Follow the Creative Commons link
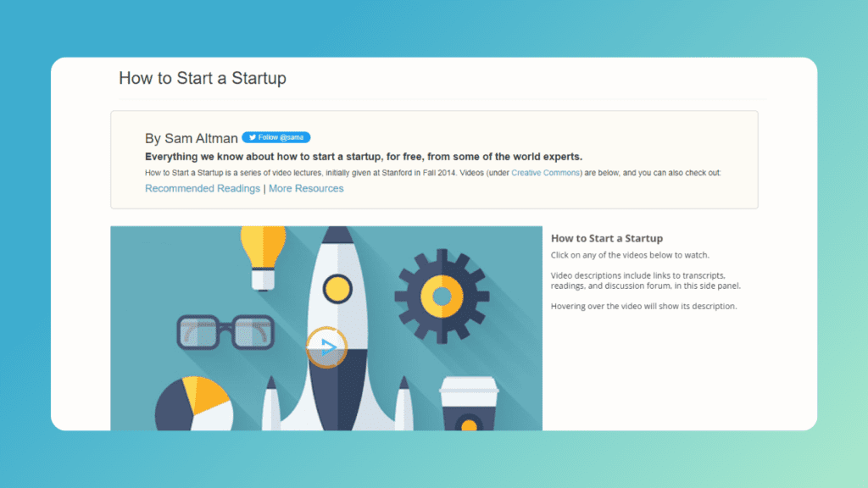The height and width of the screenshot is (488, 868). [x=545, y=173]
